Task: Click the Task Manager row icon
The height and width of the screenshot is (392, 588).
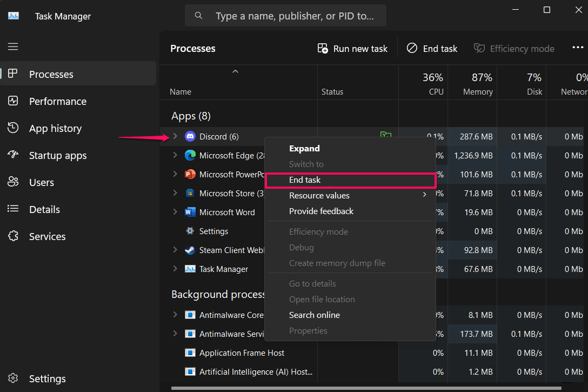Action: 190,269
